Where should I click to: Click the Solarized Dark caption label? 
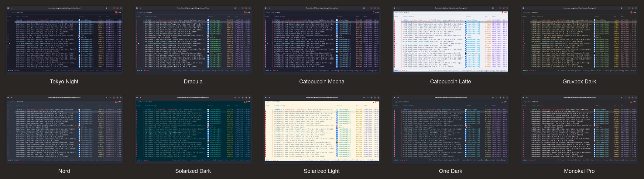193,171
